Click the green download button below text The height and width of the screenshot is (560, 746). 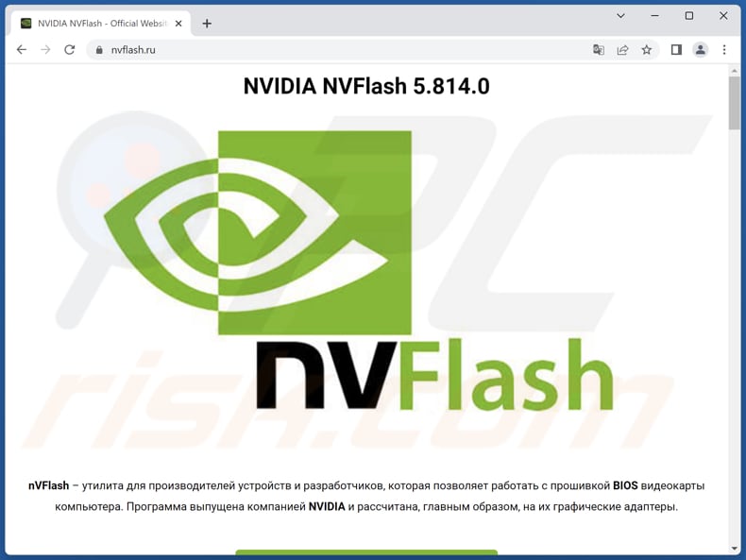[366, 552]
